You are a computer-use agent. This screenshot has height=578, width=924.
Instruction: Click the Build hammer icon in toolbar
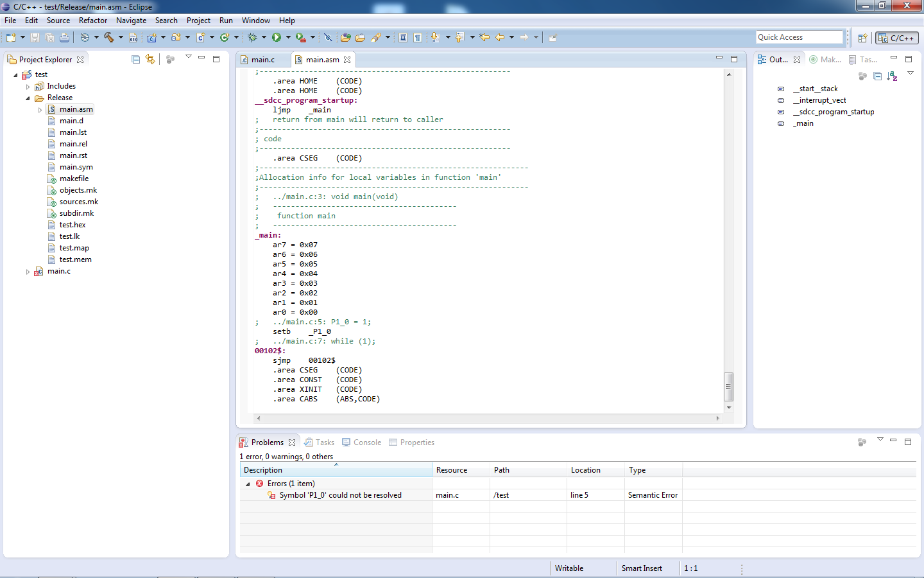point(108,38)
